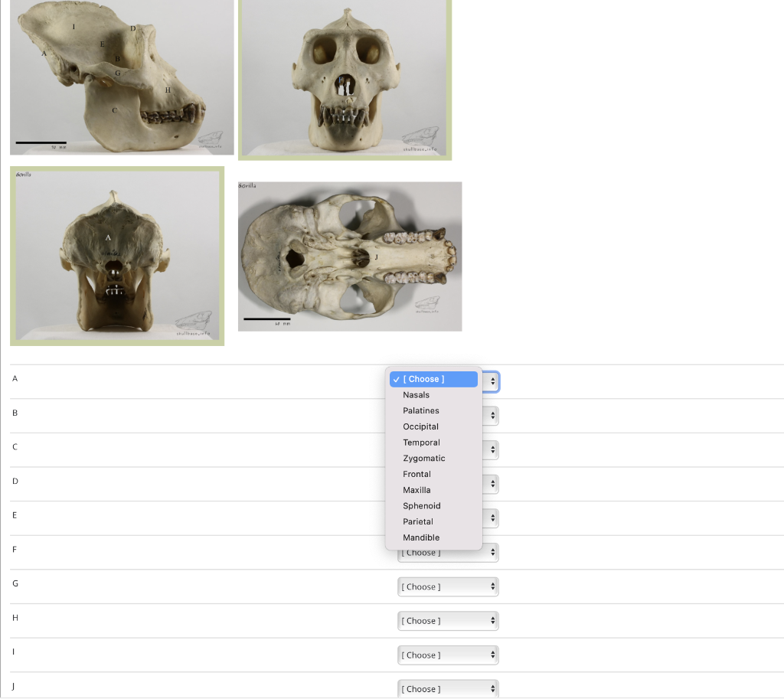Open the dropdown for row I
The image size is (784, 699).
448,655
